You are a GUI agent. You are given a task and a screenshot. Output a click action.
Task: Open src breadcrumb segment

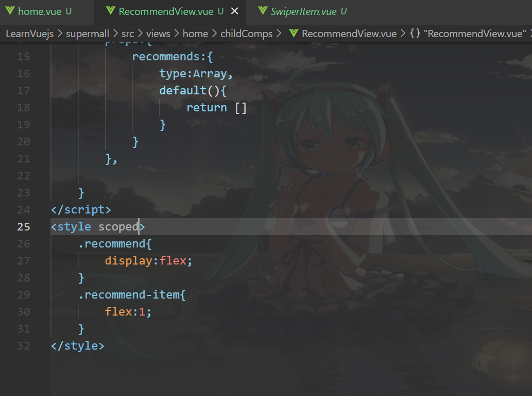128,34
